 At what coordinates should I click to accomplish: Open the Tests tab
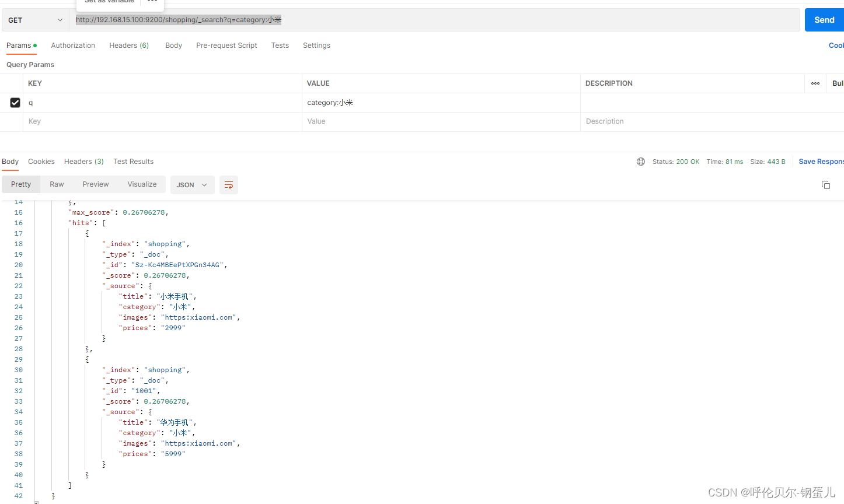[x=280, y=45]
